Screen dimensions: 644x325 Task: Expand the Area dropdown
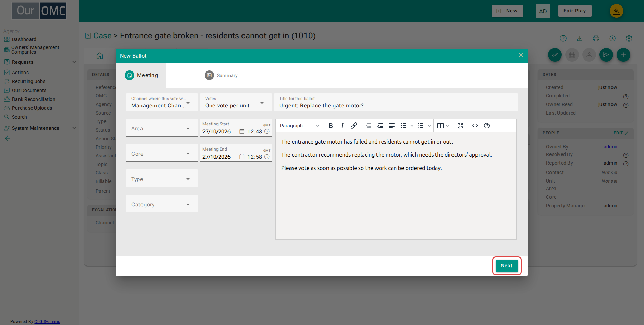pyautogui.click(x=162, y=128)
